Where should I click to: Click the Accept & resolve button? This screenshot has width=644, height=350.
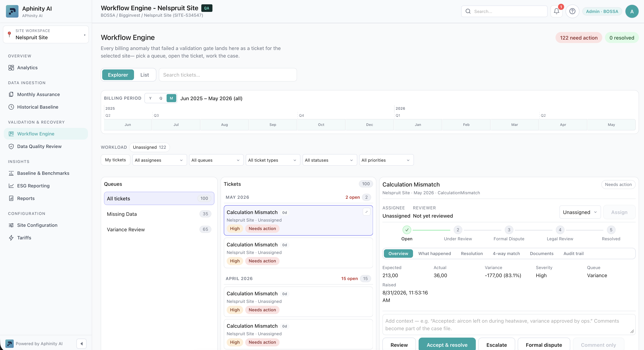click(447, 344)
